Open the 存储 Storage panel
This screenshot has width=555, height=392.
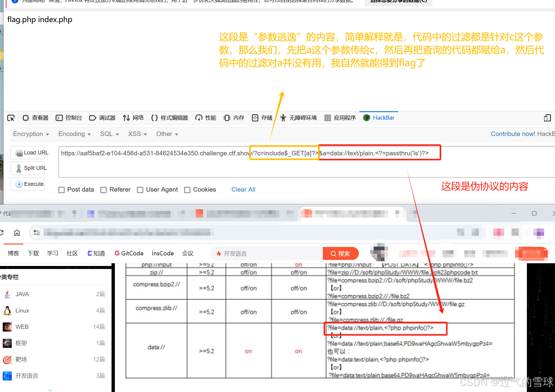tap(262, 118)
